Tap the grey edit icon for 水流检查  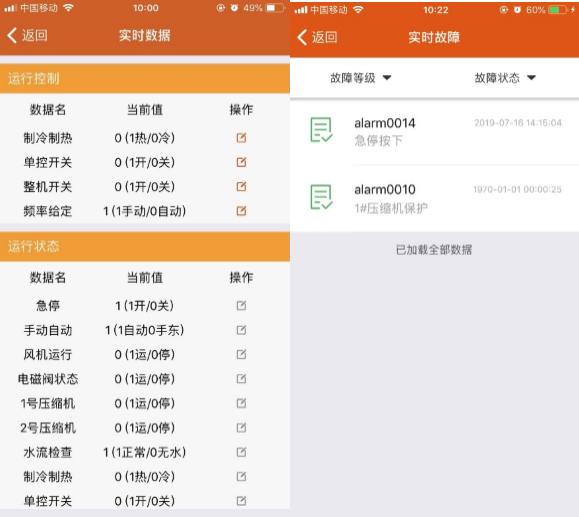point(241,452)
